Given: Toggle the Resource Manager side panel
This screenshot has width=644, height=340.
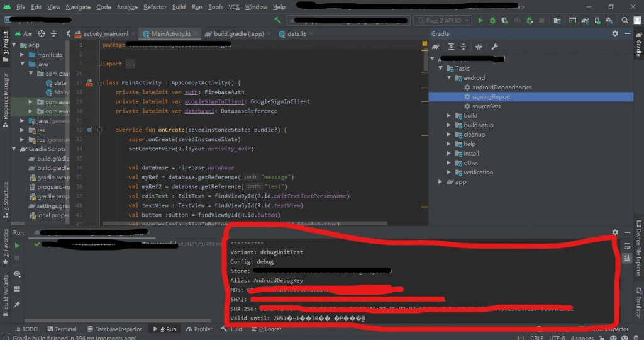Looking at the screenshot, I should tap(5, 100).
